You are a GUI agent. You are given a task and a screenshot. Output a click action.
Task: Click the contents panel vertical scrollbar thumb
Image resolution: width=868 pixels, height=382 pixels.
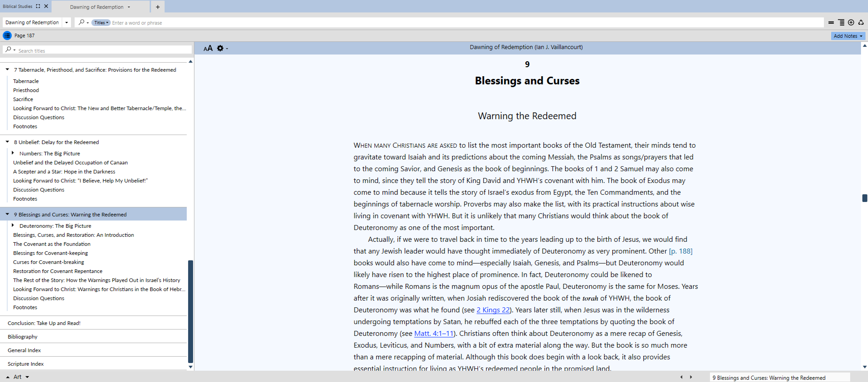coord(190,311)
